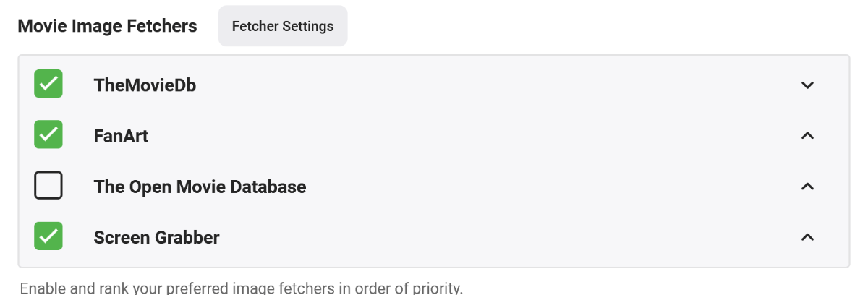
Task: Click blank area of Screen Grabber row
Action: [506, 237]
